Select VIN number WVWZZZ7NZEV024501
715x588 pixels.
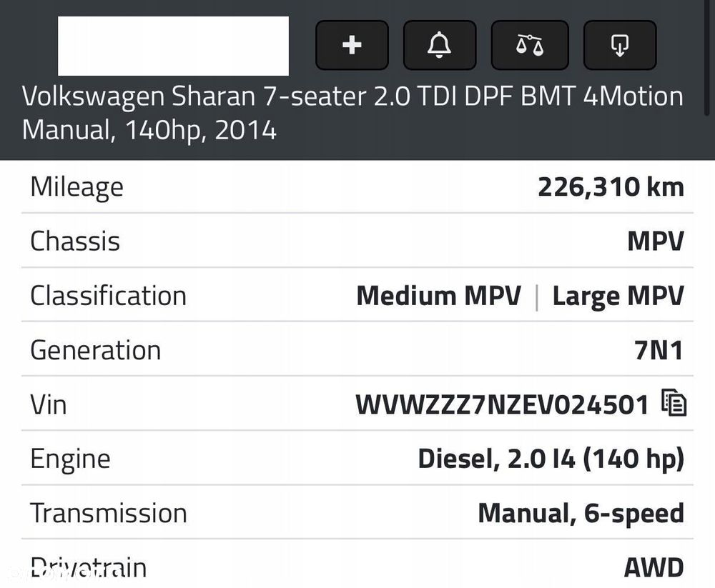point(502,404)
